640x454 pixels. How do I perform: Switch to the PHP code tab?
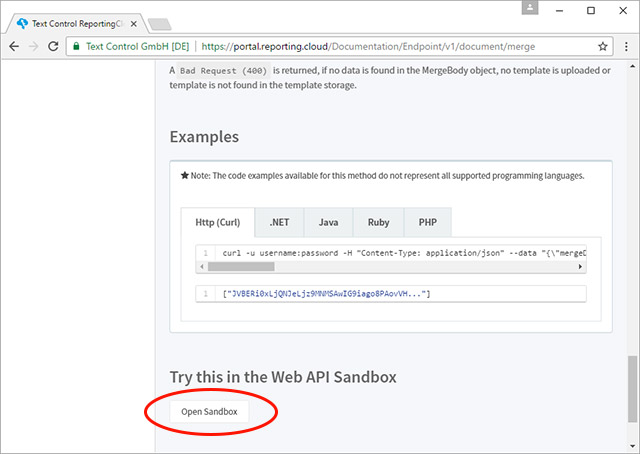tap(428, 223)
